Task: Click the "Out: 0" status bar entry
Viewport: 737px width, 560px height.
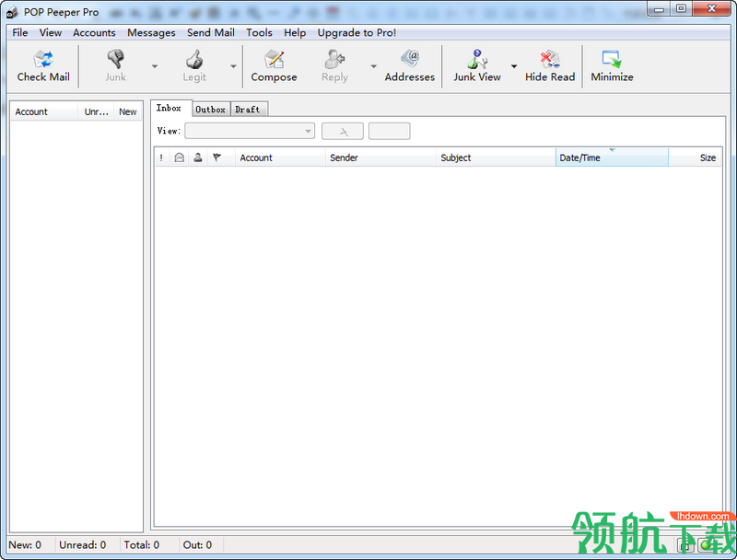Action: (197, 545)
